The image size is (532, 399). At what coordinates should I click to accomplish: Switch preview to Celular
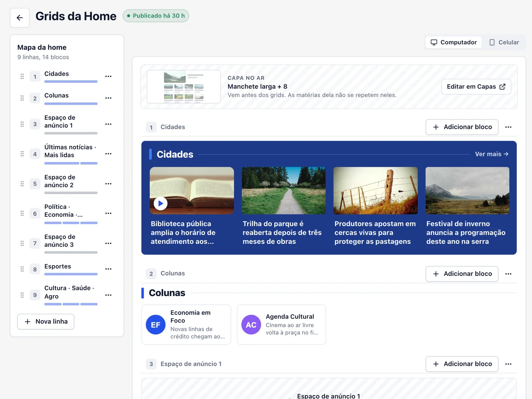tap(504, 43)
